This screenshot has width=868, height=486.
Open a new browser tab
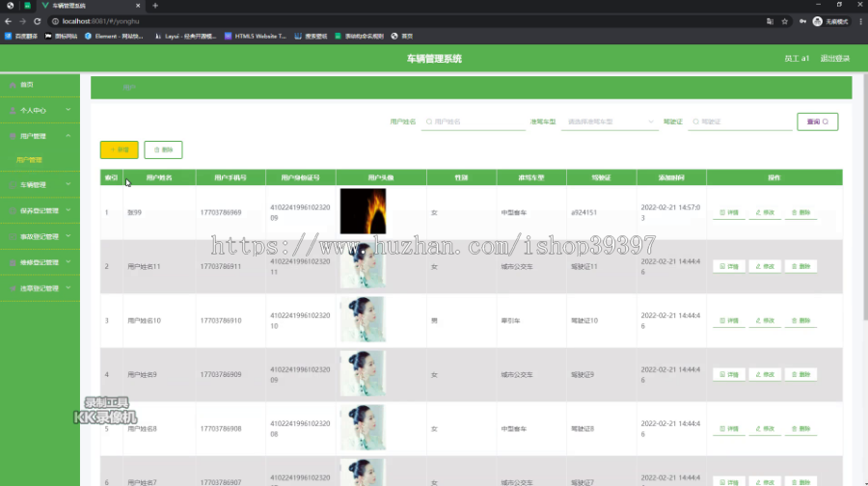click(x=155, y=6)
